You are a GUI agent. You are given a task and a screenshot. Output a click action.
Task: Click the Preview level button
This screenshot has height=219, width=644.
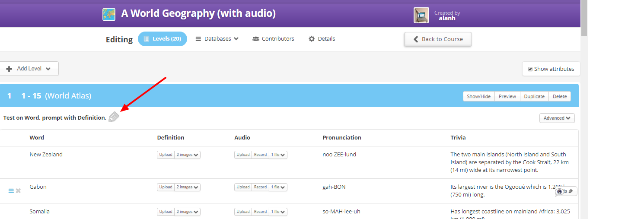(x=507, y=96)
